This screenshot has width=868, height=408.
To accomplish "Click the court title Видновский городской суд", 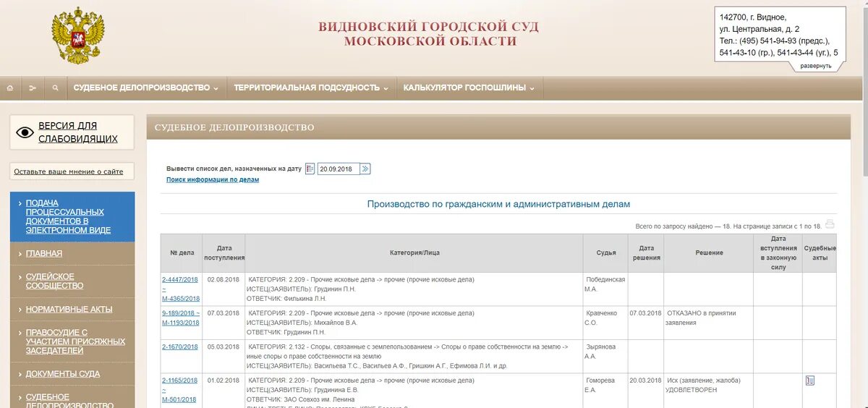I will [x=430, y=33].
